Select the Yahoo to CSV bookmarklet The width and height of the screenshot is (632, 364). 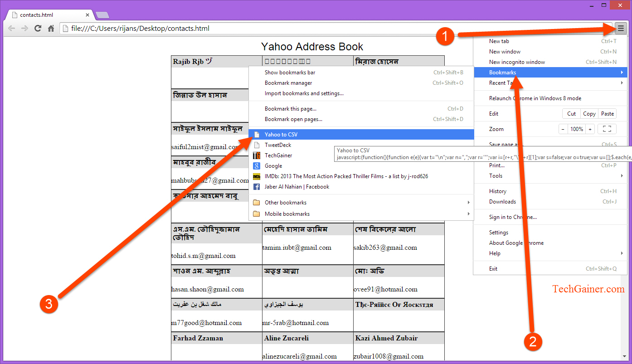tap(278, 134)
